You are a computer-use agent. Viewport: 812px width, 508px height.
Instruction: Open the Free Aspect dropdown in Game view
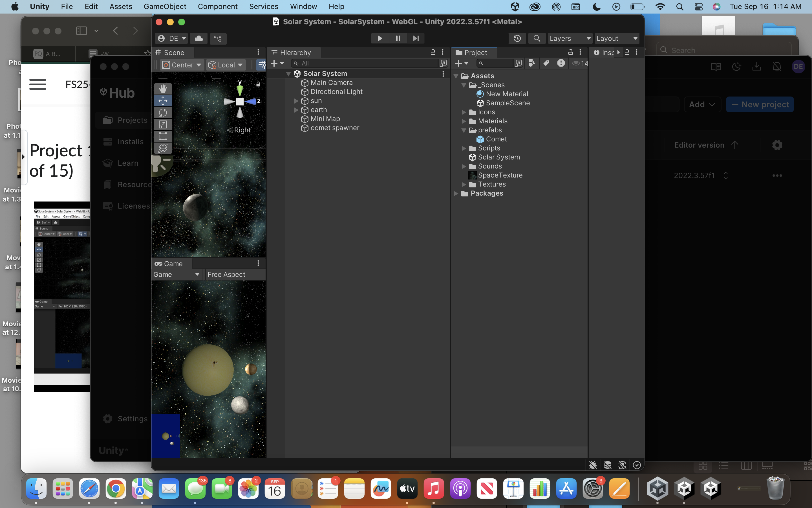[235, 275]
